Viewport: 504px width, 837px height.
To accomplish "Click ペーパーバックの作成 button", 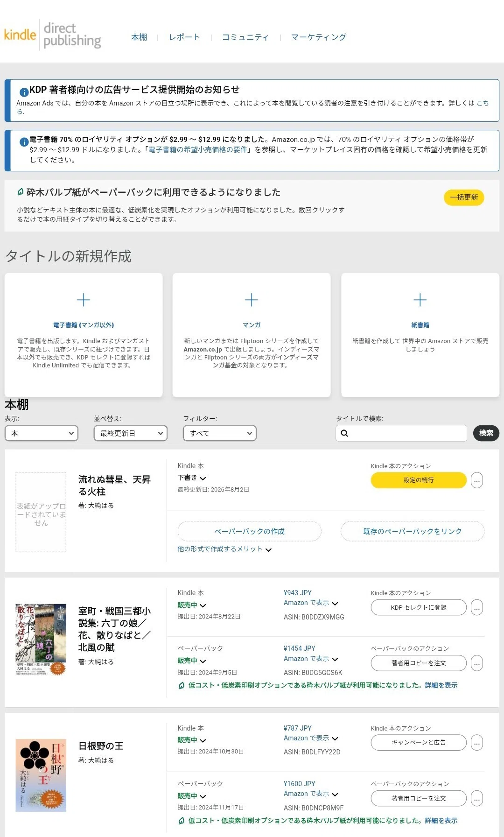I will click(x=249, y=531).
